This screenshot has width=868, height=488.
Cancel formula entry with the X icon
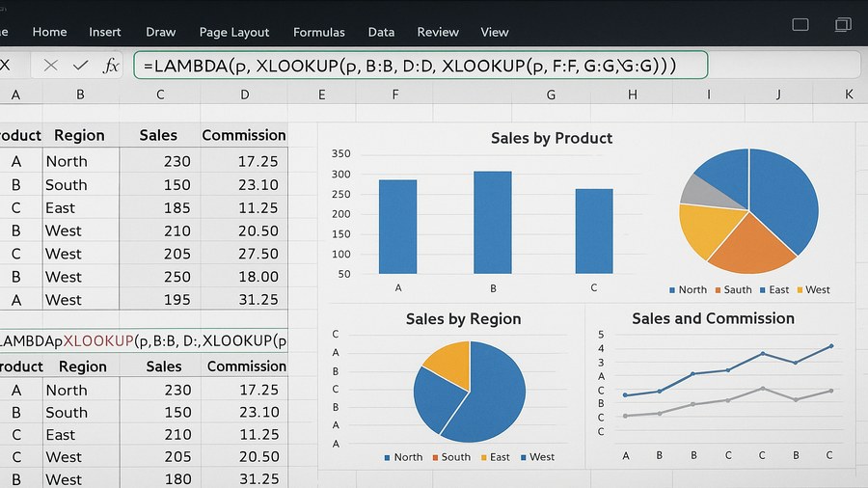[x=50, y=66]
